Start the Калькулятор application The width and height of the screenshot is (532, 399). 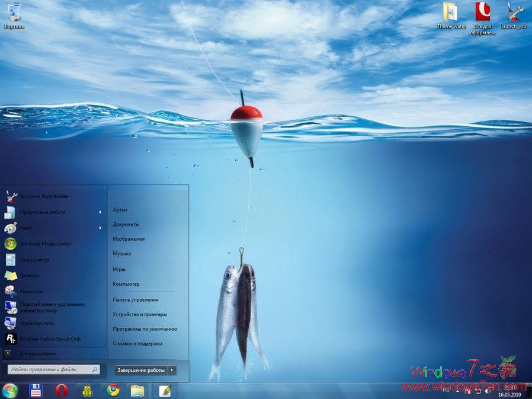point(34,260)
